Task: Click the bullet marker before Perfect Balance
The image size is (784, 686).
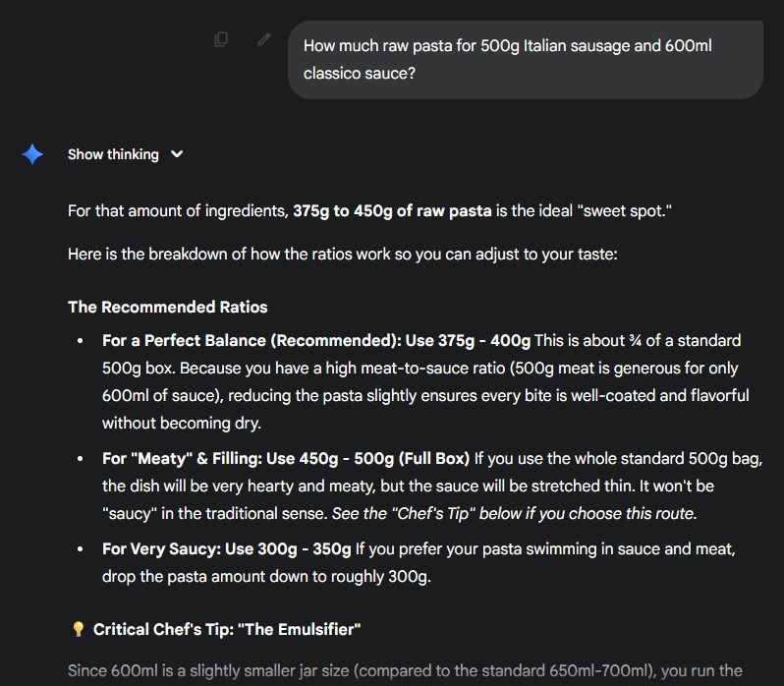Action: tap(81, 341)
